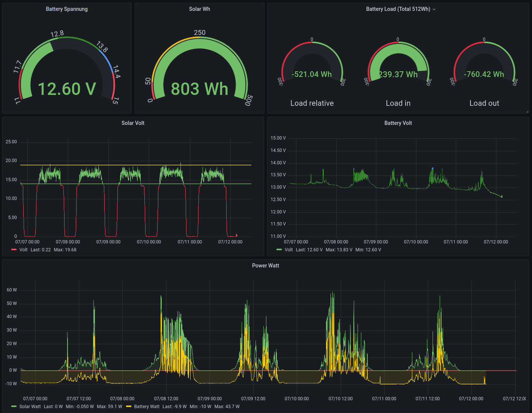The width and height of the screenshot is (532, 413).
Task: Click 'Max: 43.7 W' in Power Watt legend
Action: pos(227,407)
